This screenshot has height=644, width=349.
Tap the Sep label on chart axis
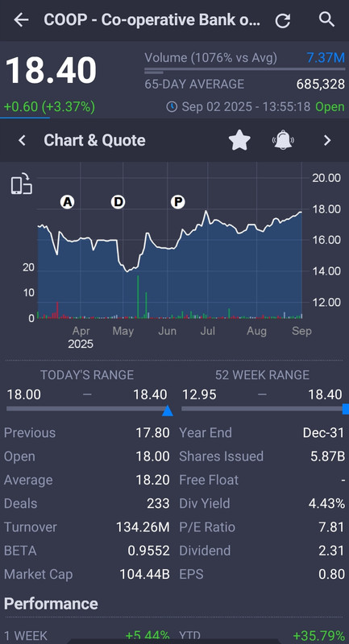(301, 331)
